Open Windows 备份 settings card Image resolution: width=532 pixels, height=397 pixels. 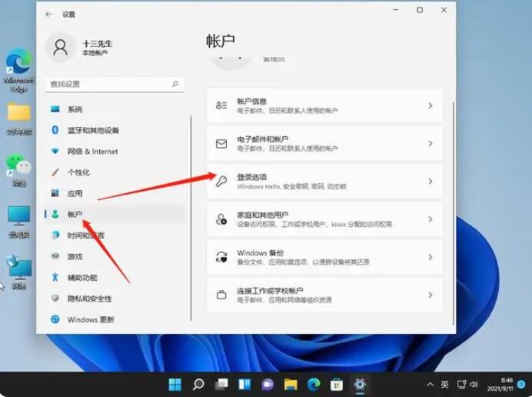click(324, 257)
